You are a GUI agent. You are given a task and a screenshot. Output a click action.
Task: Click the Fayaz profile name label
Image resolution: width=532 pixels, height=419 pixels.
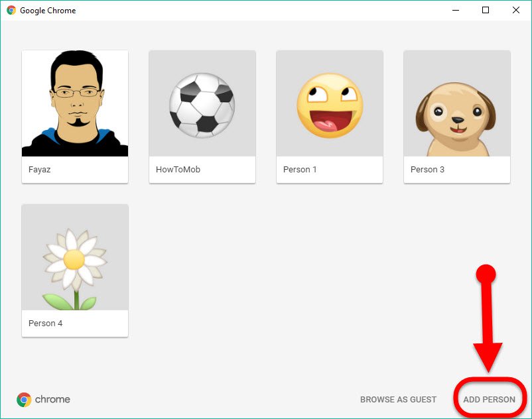tap(39, 170)
